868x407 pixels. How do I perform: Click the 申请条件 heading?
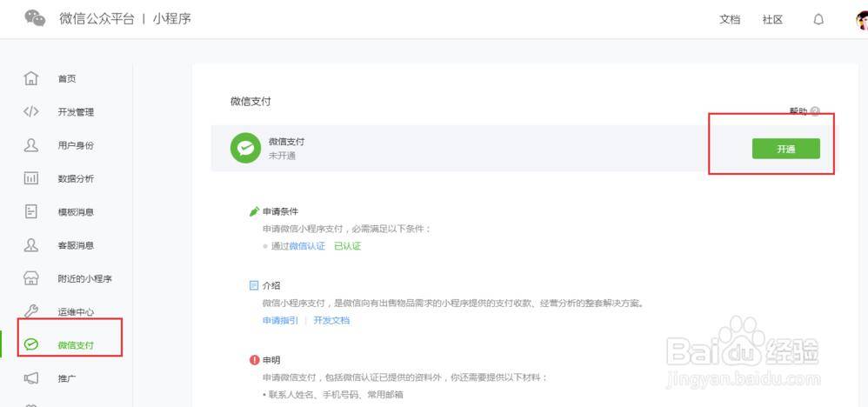click(x=281, y=211)
